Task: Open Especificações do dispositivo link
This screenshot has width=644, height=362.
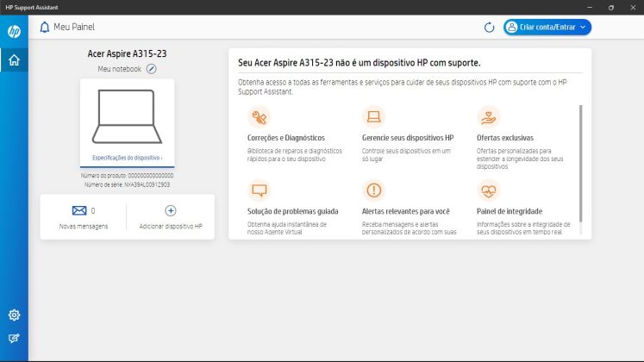Action: (127, 158)
